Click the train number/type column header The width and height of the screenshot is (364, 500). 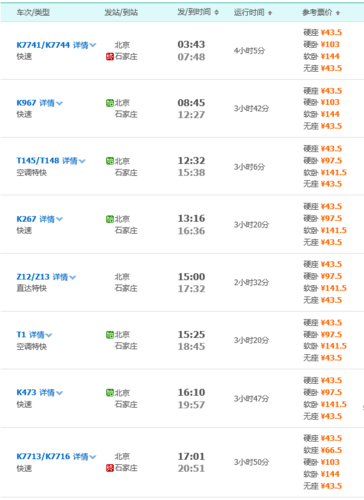33,12
